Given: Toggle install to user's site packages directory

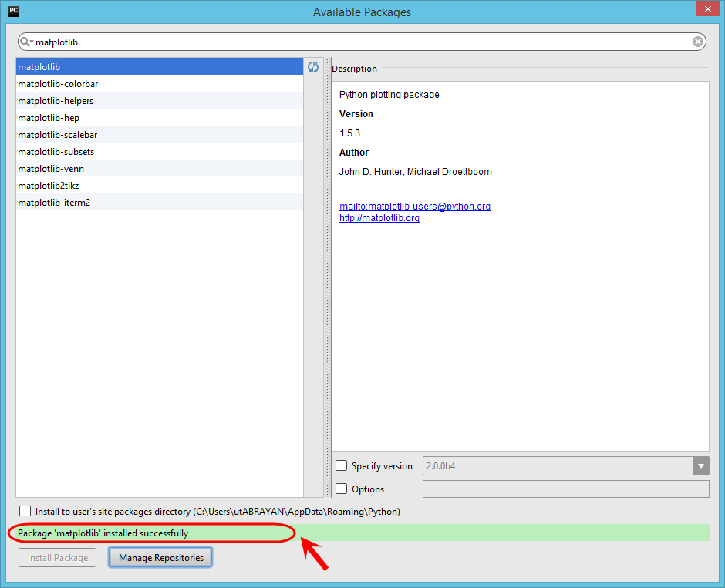Looking at the screenshot, I should pos(25,512).
